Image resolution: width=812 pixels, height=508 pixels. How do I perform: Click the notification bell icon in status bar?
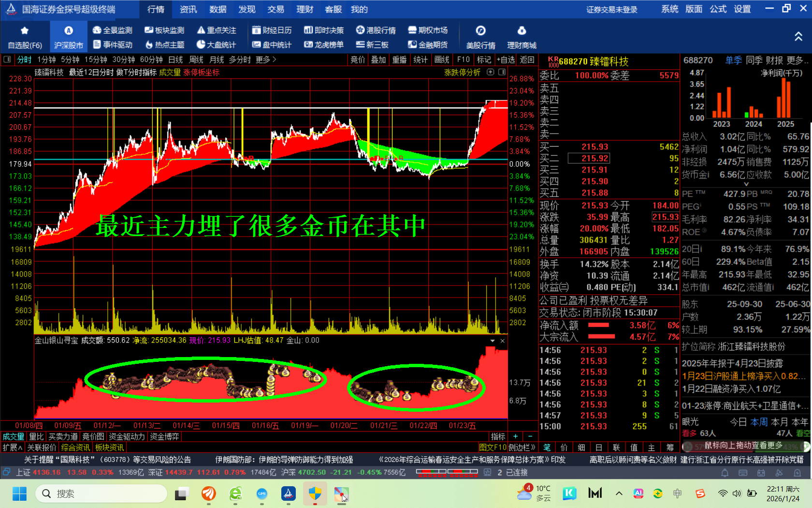click(x=725, y=473)
